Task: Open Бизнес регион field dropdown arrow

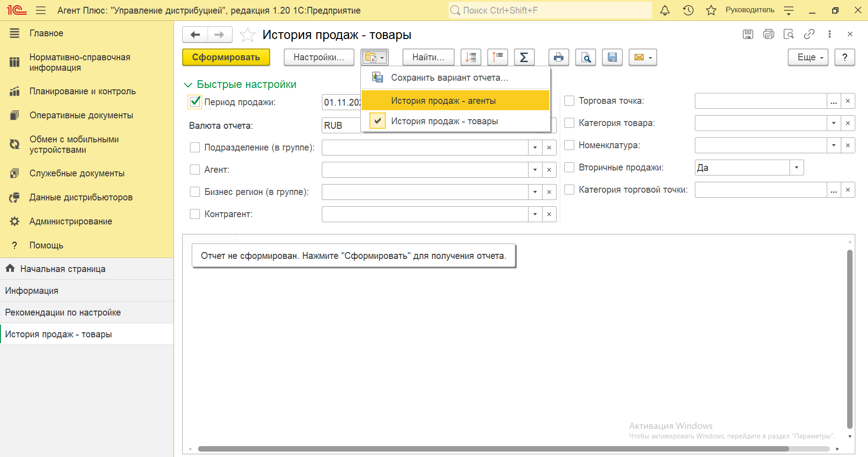Action: click(535, 192)
